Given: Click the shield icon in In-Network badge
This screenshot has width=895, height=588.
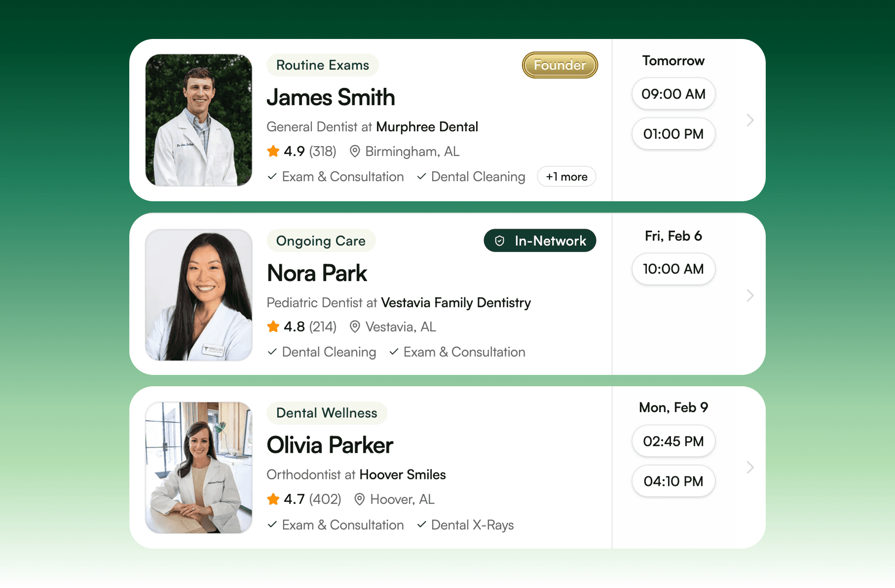Looking at the screenshot, I should 499,241.
